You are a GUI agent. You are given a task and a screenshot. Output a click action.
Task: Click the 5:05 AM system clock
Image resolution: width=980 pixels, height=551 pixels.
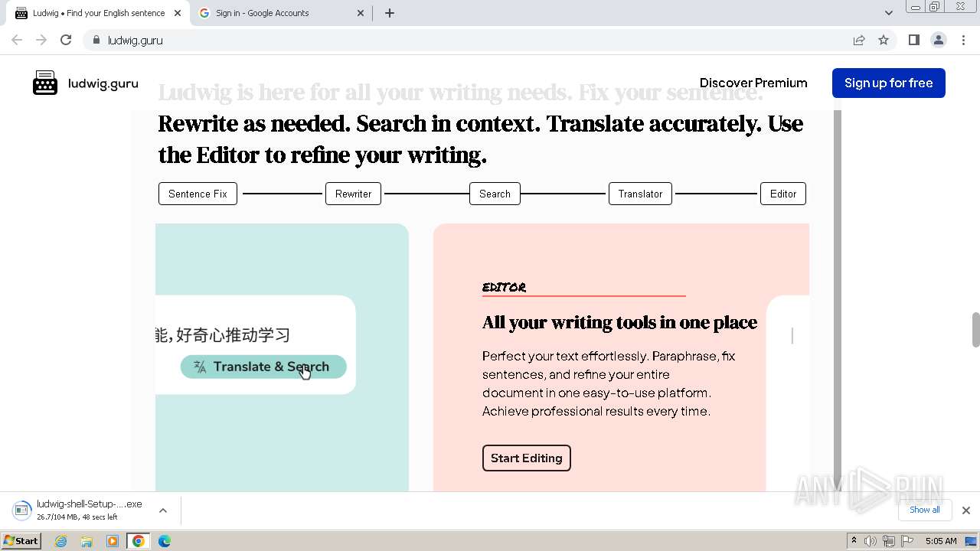[941, 541]
